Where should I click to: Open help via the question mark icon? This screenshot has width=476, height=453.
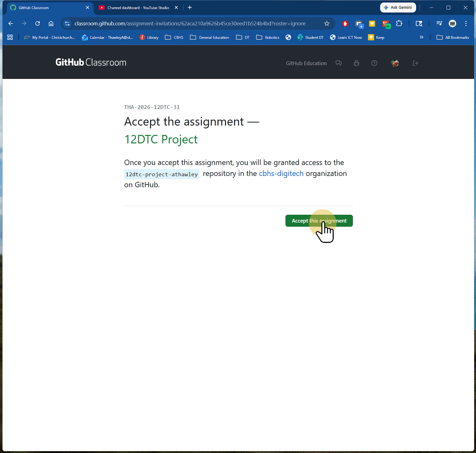[374, 63]
